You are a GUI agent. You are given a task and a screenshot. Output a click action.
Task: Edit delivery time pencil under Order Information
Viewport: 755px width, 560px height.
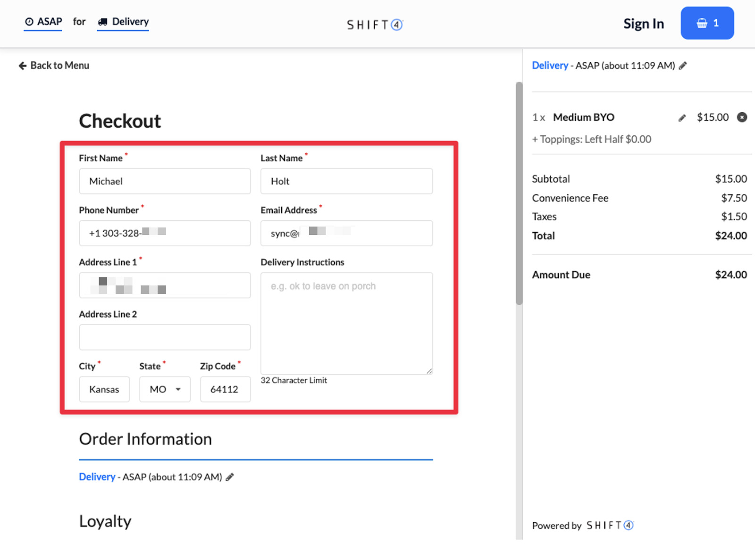coord(230,477)
